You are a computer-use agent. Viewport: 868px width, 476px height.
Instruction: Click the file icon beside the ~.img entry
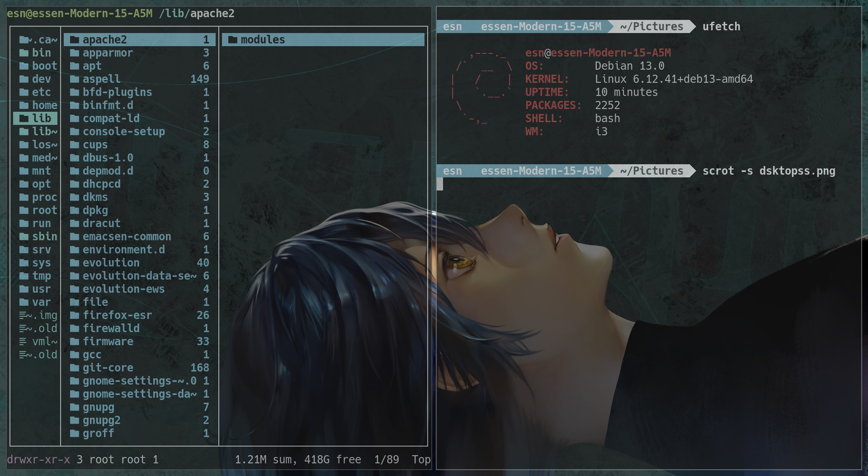pyautogui.click(x=23, y=315)
